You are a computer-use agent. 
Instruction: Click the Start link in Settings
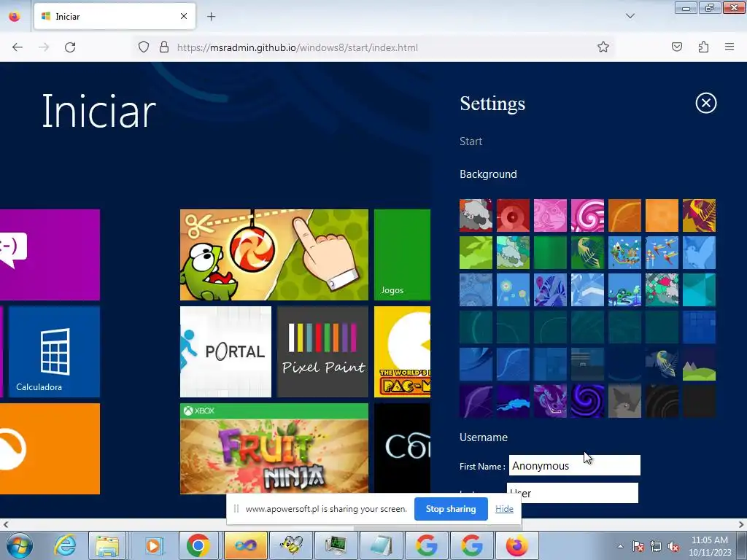coord(471,141)
